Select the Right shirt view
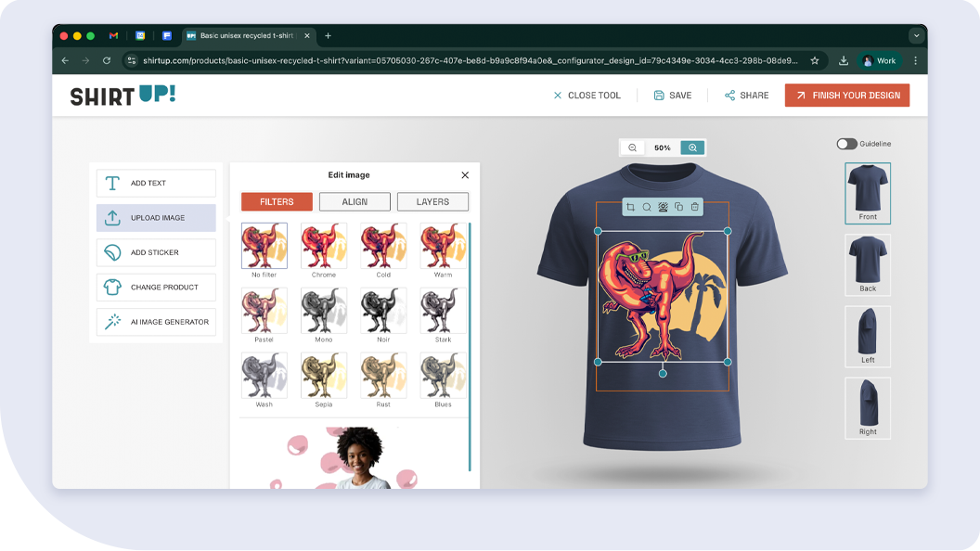 868,408
